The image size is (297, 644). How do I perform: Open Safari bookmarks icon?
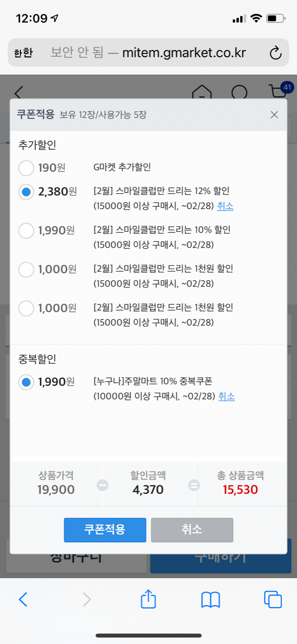tap(210, 600)
